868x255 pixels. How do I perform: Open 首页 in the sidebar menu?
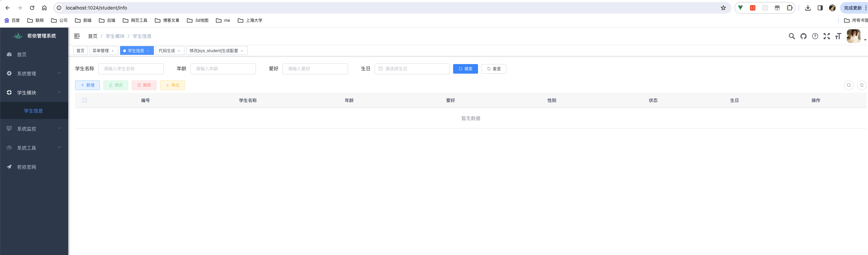[x=34, y=55]
